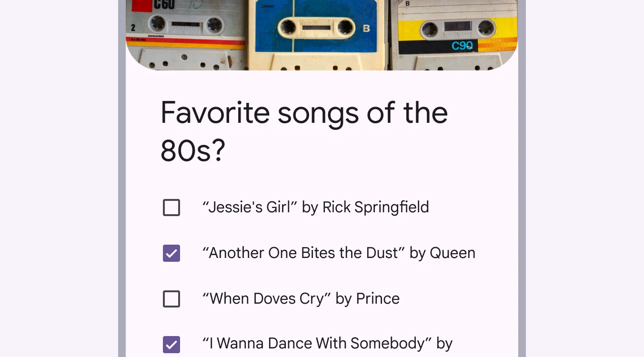Check the "Jessie's Girl" by Rick Springfield checkbox

point(171,208)
